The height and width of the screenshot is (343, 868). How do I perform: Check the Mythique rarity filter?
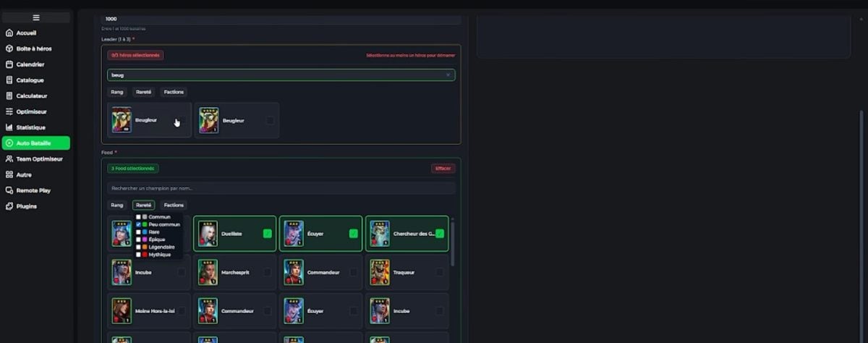[x=138, y=255]
